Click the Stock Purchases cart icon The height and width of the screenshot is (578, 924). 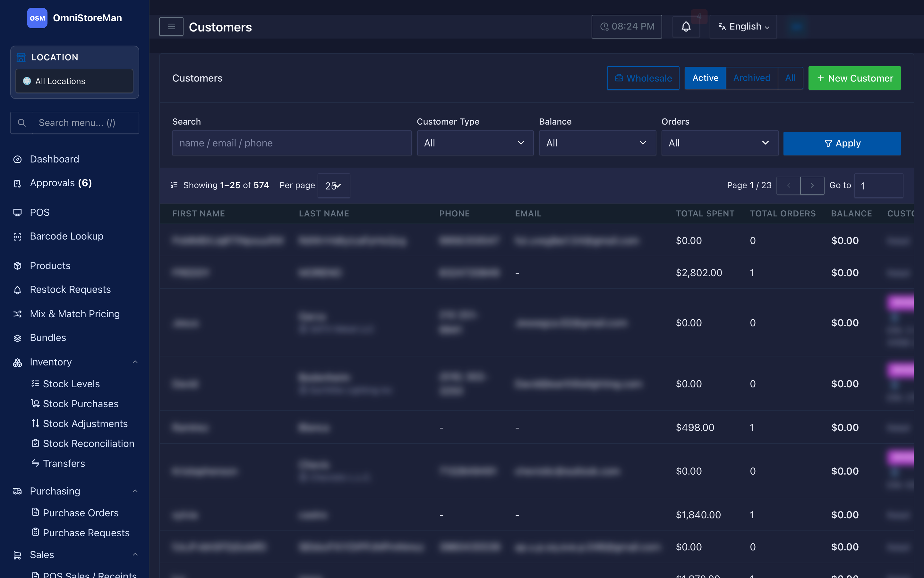pyautogui.click(x=36, y=403)
